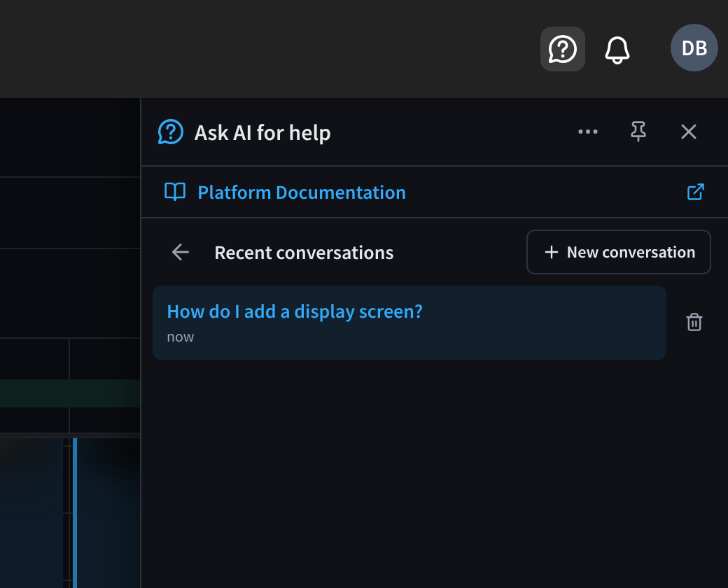Pin the Ask AI help panel
Screen dimensions: 728x588
tap(638, 132)
